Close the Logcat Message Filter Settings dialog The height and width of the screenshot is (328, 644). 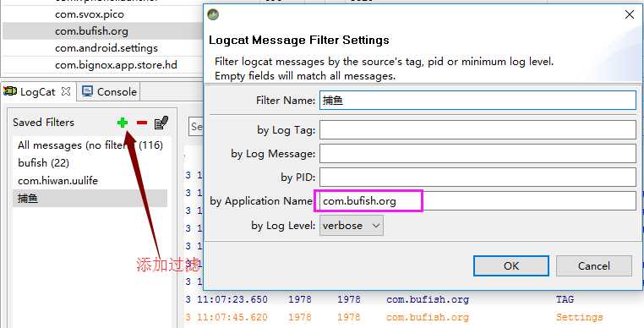(630, 15)
